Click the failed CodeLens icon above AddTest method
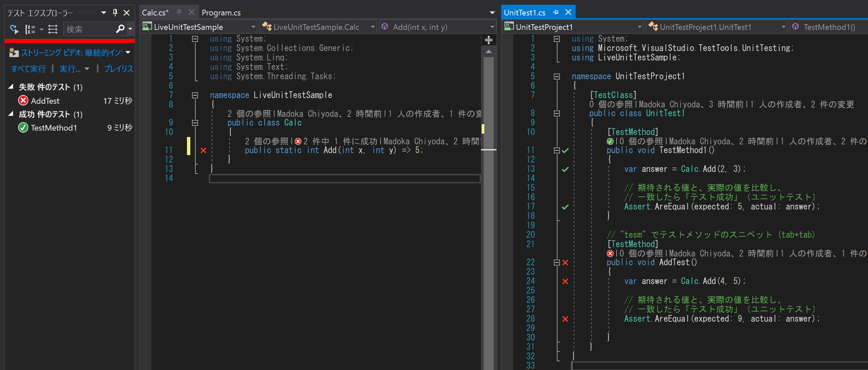The width and height of the screenshot is (868, 370). coord(610,253)
